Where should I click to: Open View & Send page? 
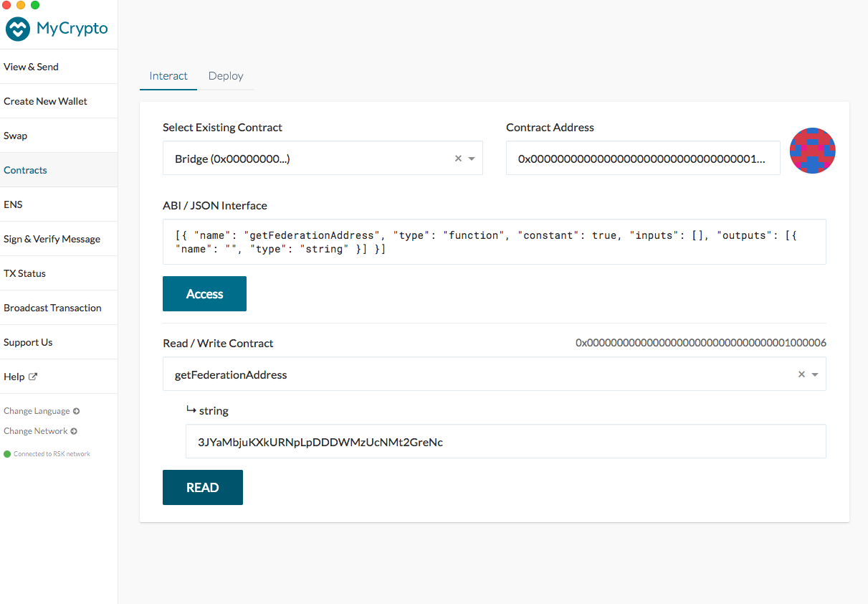pos(59,67)
